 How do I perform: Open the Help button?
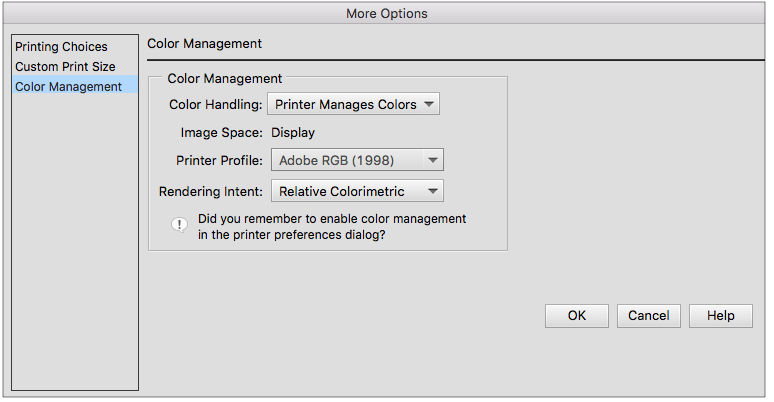click(x=721, y=316)
